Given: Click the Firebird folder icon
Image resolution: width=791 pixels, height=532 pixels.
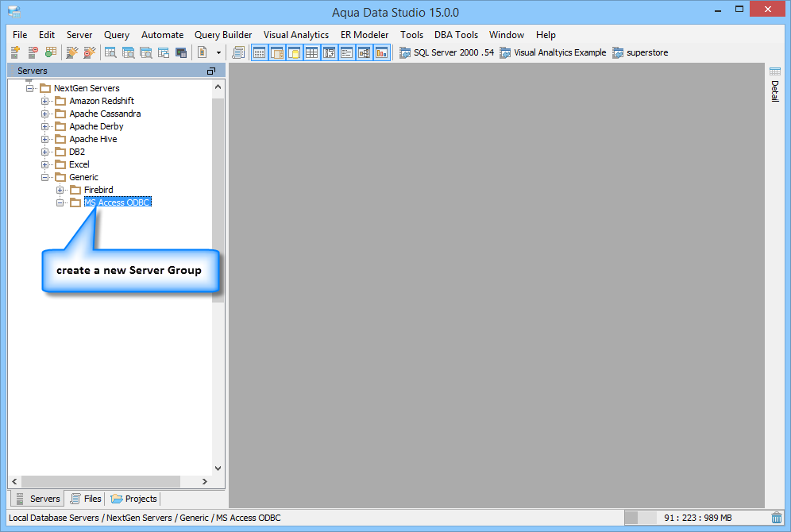Looking at the screenshot, I should 75,190.
